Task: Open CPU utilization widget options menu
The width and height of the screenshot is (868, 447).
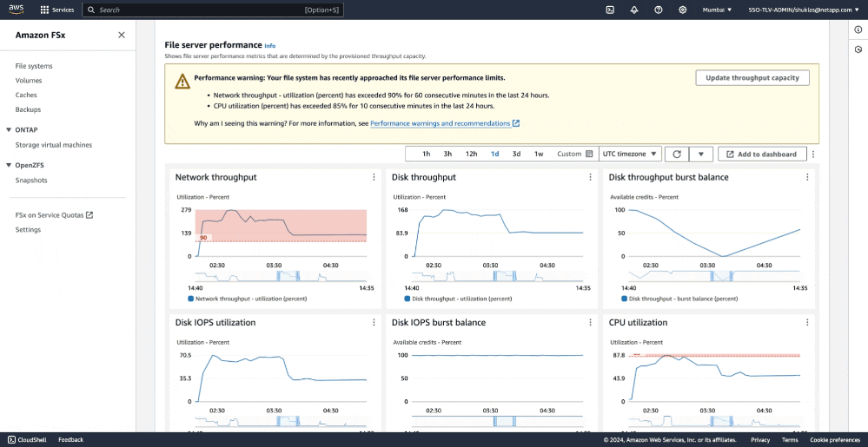Action: (807, 322)
